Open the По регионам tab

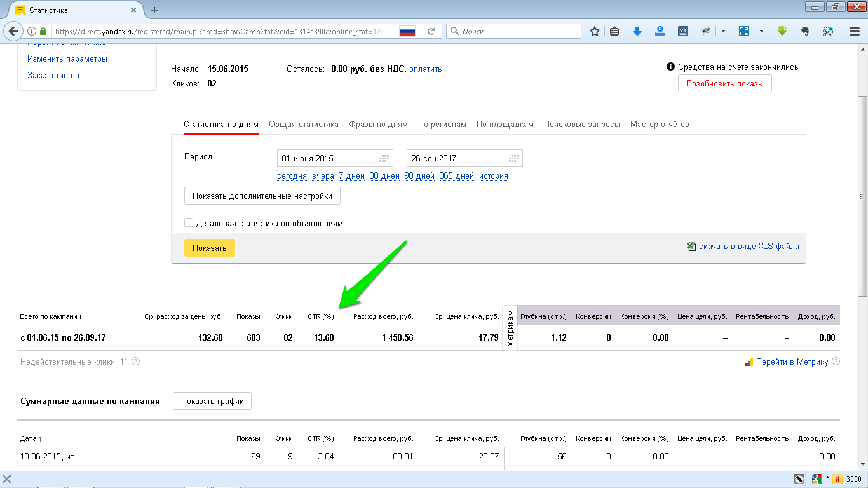[442, 125]
